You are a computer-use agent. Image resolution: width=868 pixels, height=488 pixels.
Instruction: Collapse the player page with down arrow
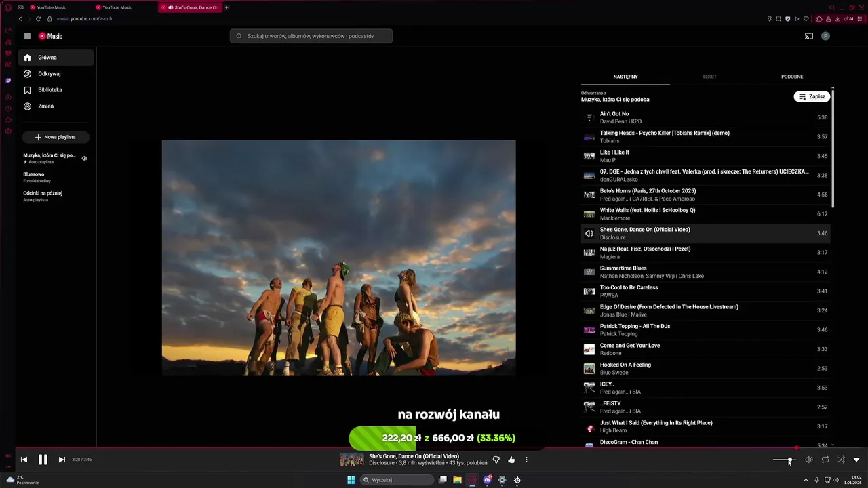[x=856, y=460]
